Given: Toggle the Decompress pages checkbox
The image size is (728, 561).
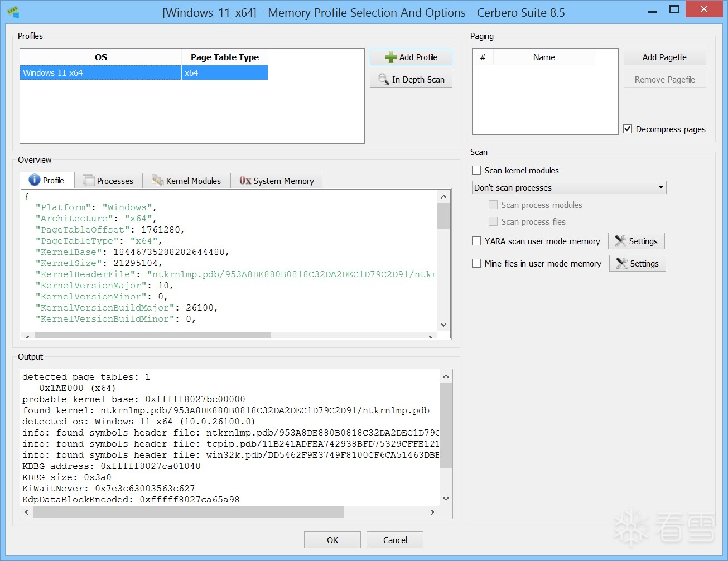Looking at the screenshot, I should pyautogui.click(x=628, y=129).
